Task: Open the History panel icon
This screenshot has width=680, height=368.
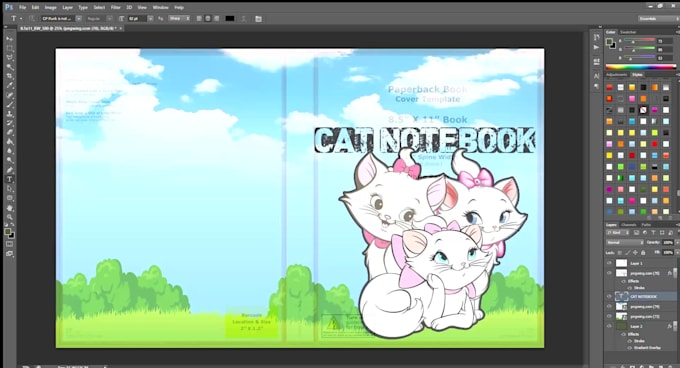Action: 597,38
